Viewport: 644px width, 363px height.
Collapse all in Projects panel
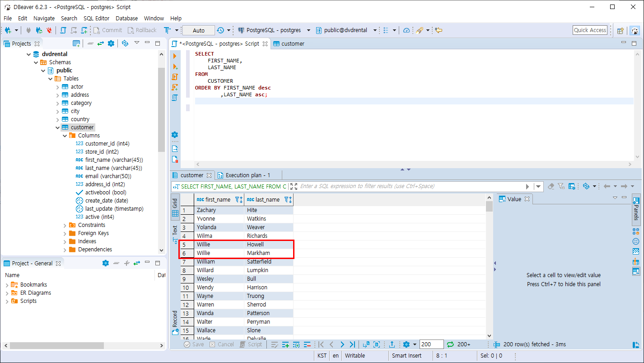tap(90, 43)
